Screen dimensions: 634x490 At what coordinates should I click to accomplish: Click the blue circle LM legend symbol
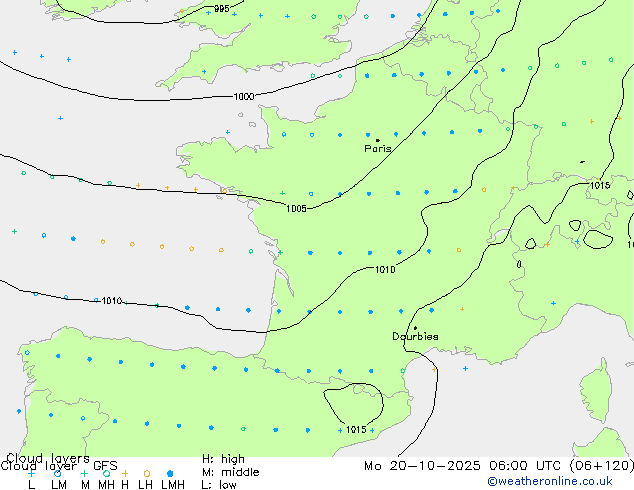[58, 473]
